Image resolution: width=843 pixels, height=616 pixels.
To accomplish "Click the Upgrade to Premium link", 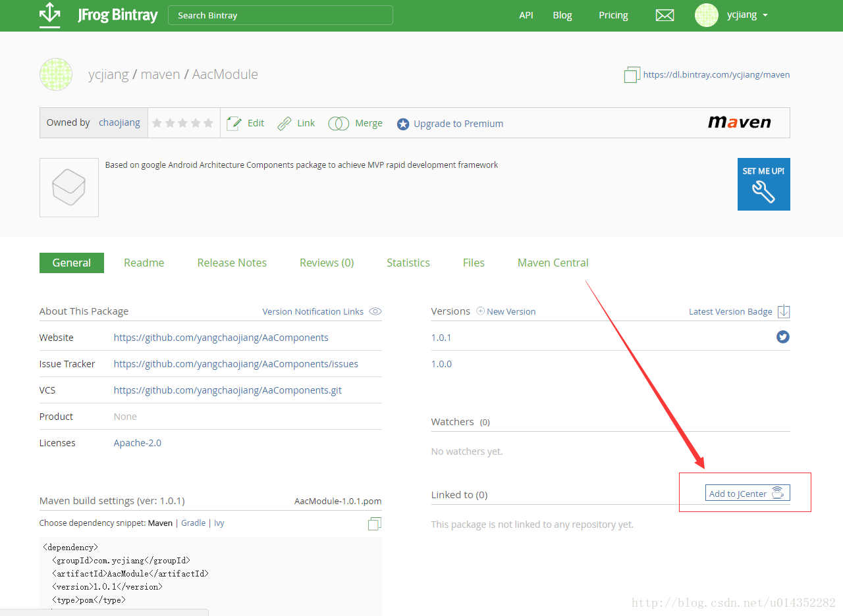I will pyautogui.click(x=458, y=124).
